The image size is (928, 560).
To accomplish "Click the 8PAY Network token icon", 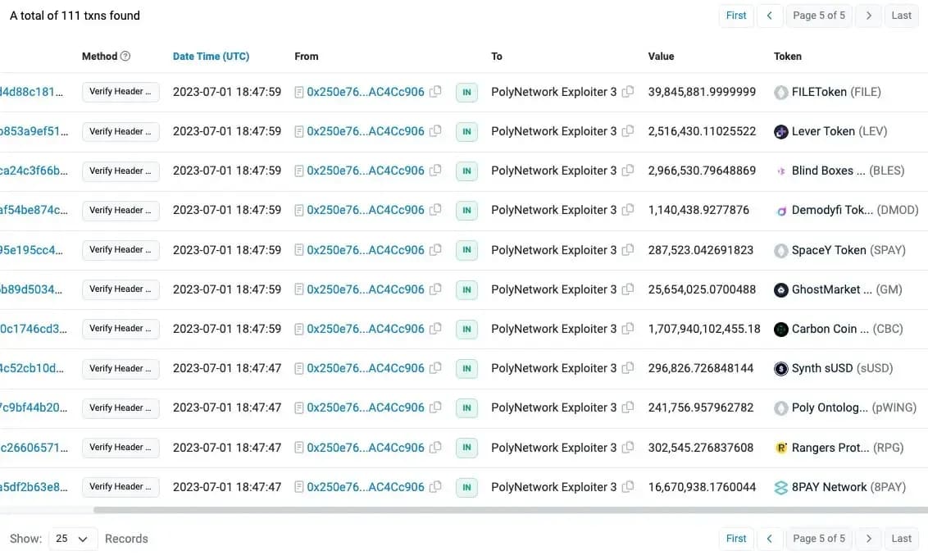I will [x=781, y=487].
